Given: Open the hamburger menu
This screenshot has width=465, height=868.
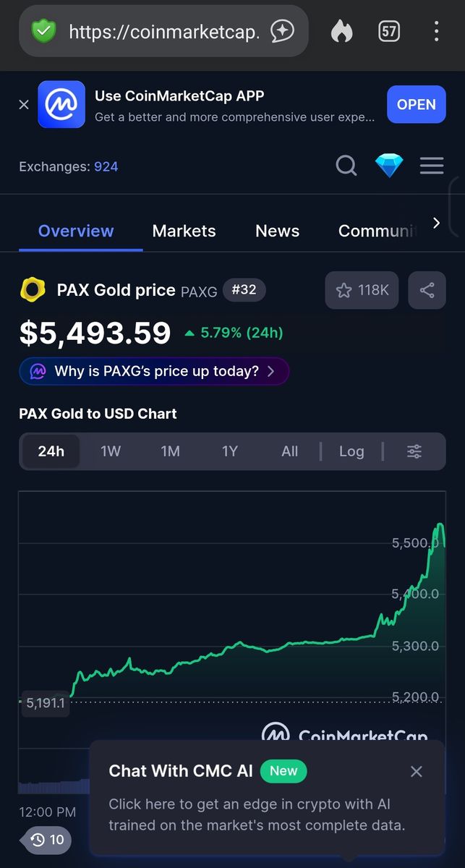Looking at the screenshot, I should coord(432,166).
